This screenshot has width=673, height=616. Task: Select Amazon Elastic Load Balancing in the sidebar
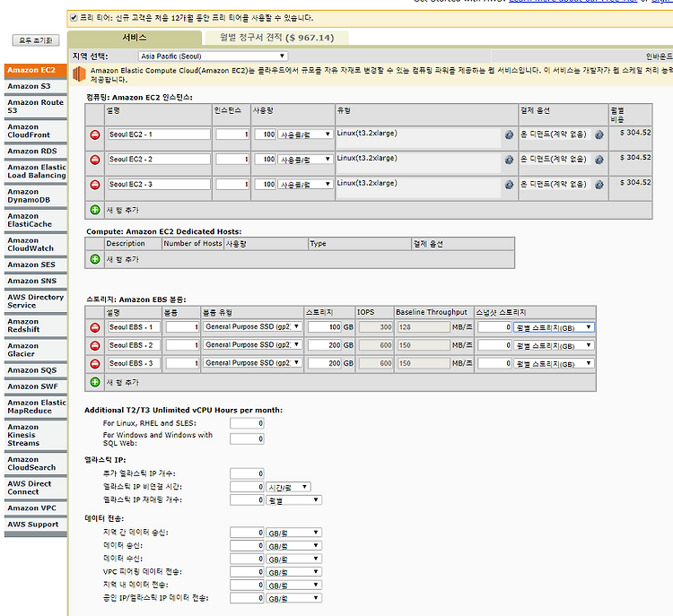[x=36, y=171]
